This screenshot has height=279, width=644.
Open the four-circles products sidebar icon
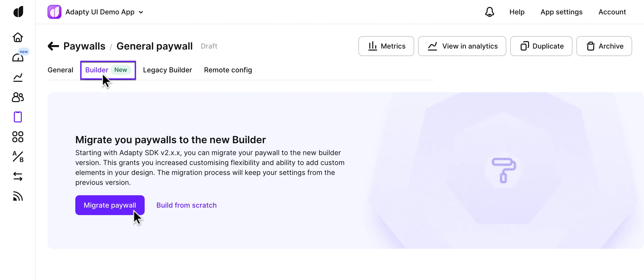click(x=18, y=137)
